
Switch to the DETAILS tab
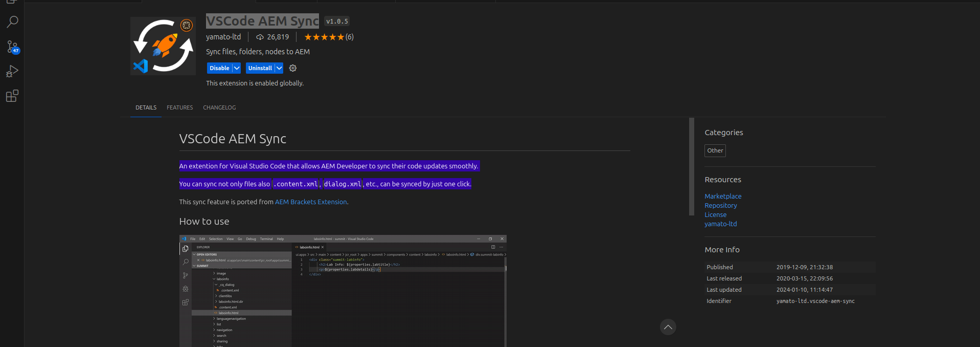pyautogui.click(x=146, y=107)
